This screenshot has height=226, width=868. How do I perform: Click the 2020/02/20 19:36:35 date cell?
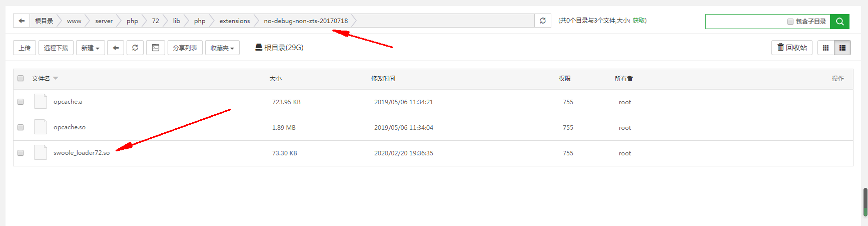point(404,153)
